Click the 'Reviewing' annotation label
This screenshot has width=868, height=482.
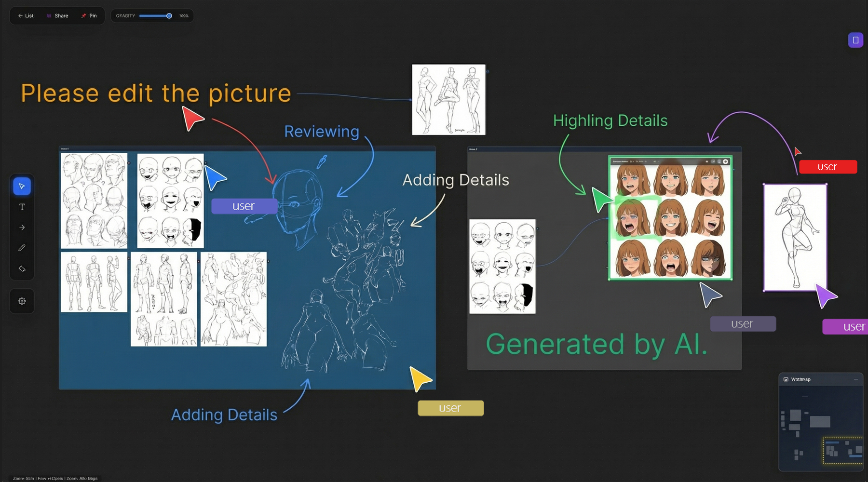322,132
